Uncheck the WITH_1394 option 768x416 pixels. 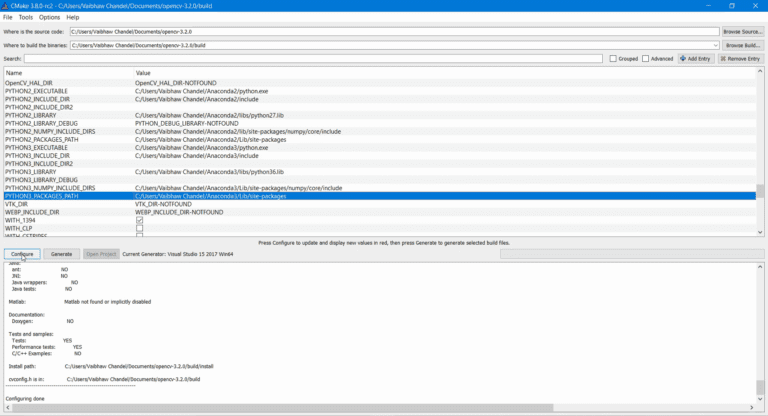139,220
